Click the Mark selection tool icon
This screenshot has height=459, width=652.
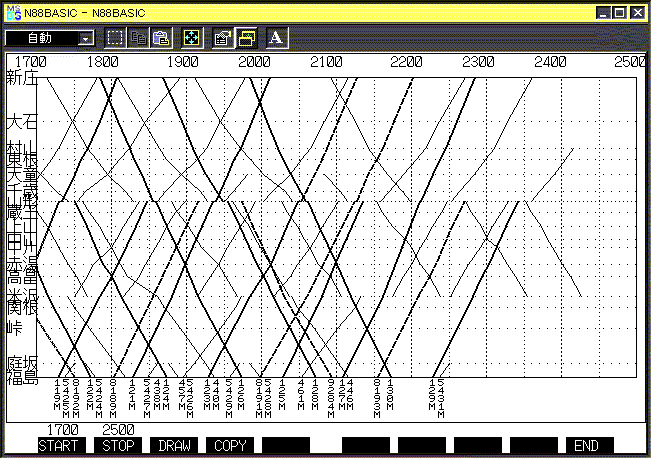coord(115,38)
